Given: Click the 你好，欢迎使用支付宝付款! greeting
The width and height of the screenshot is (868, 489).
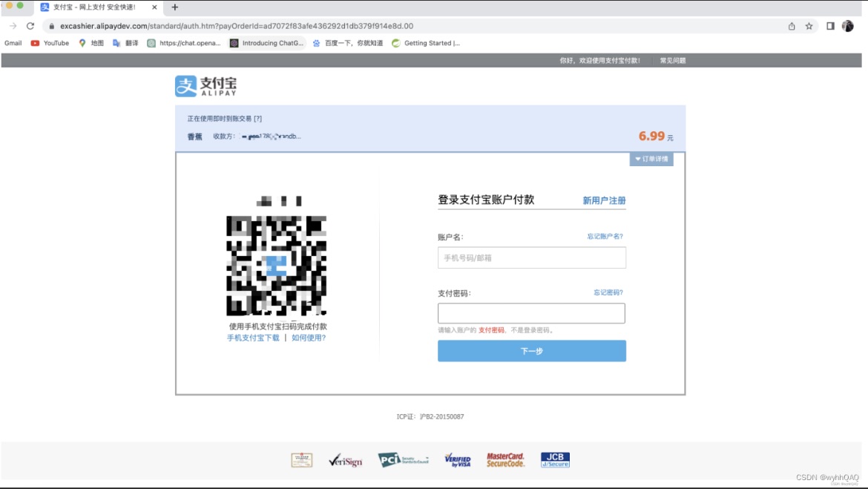Looking at the screenshot, I should [x=599, y=61].
